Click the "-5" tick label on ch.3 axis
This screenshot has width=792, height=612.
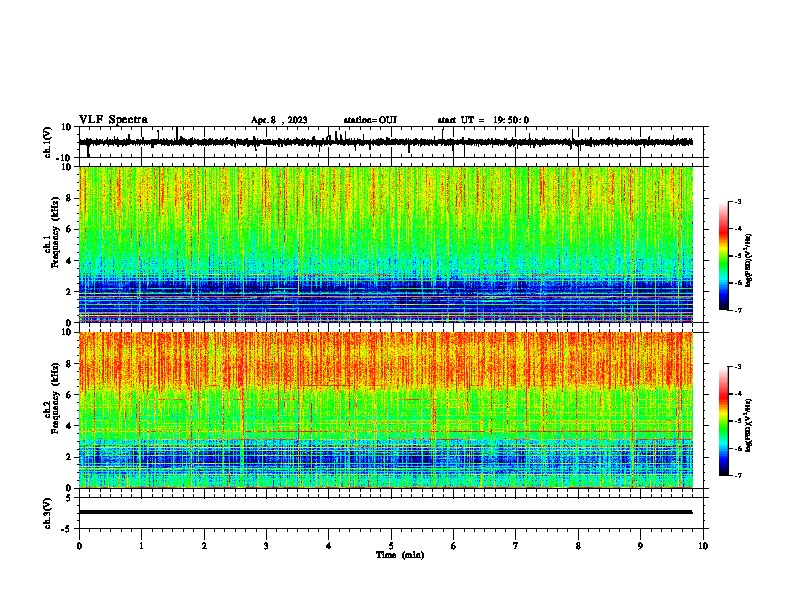click(68, 529)
